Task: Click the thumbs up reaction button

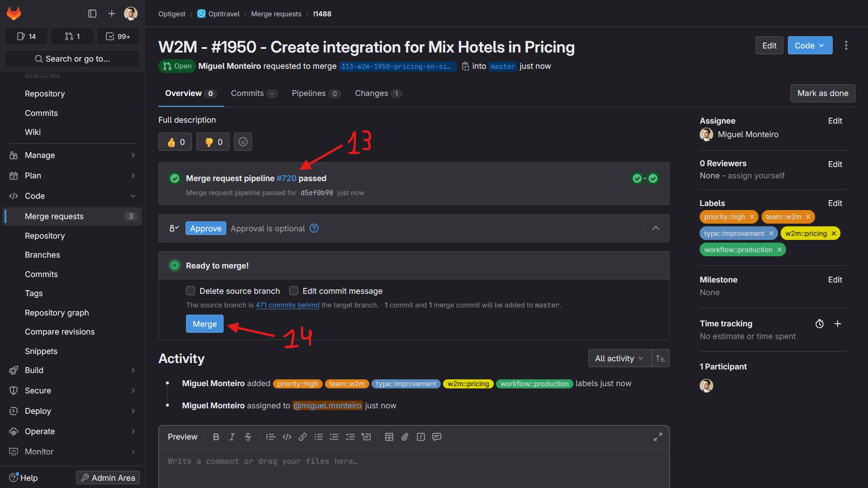Action: 175,142
